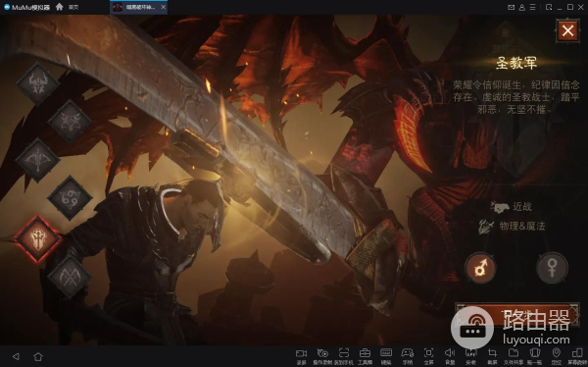Open the 键鼠 keyboard mapping tool
The width and height of the screenshot is (588, 367).
click(386, 356)
